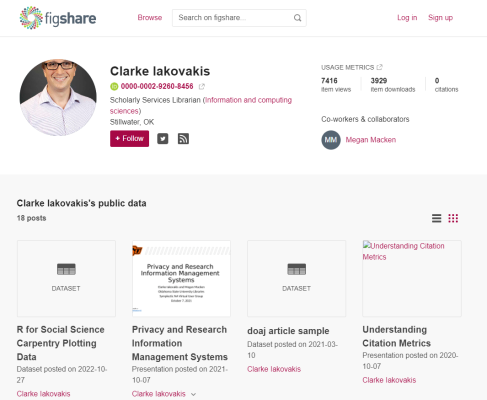Open external link icon beside ORCID number
This screenshot has width=487, height=400.
pyautogui.click(x=202, y=87)
